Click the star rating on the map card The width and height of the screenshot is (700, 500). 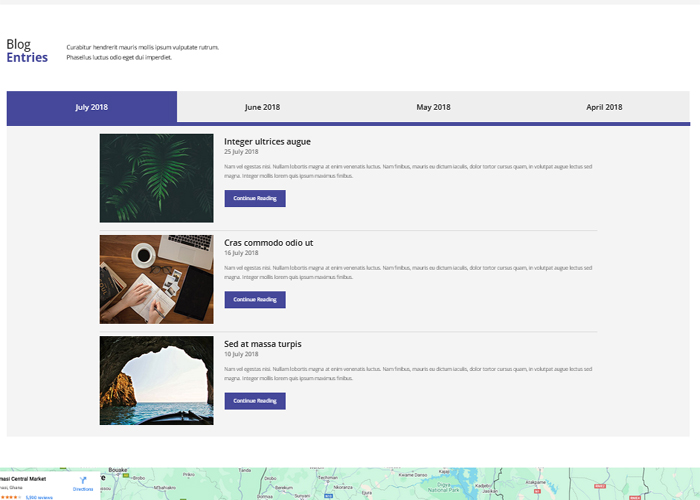pyautogui.click(x=10, y=496)
